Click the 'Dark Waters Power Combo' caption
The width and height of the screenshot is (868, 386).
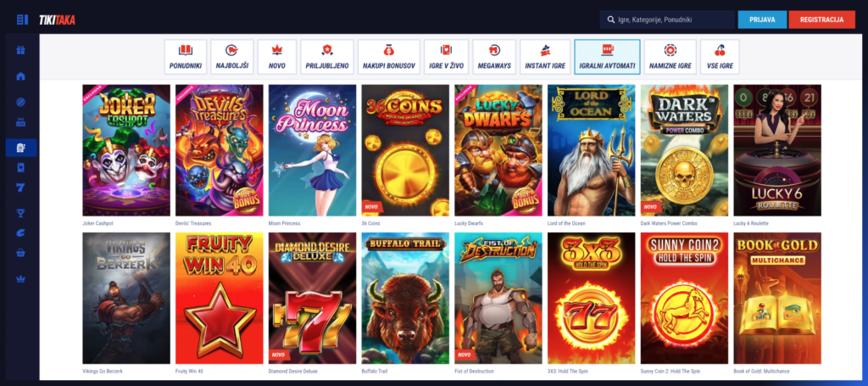669,223
